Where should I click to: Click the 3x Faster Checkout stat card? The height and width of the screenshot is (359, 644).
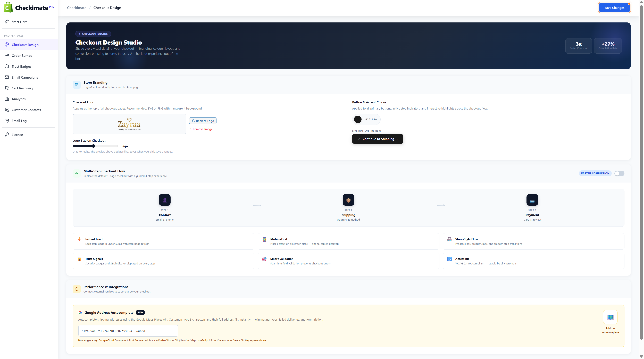coord(579,46)
